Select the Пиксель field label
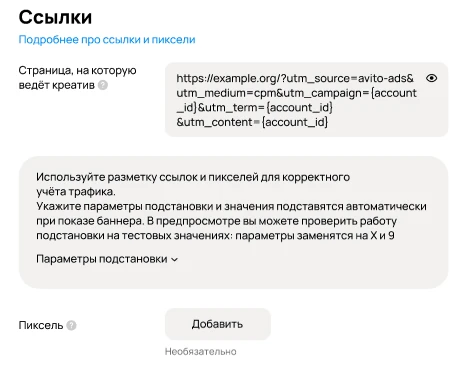The height and width of the screenshot is (375, 472). point(41,325)
